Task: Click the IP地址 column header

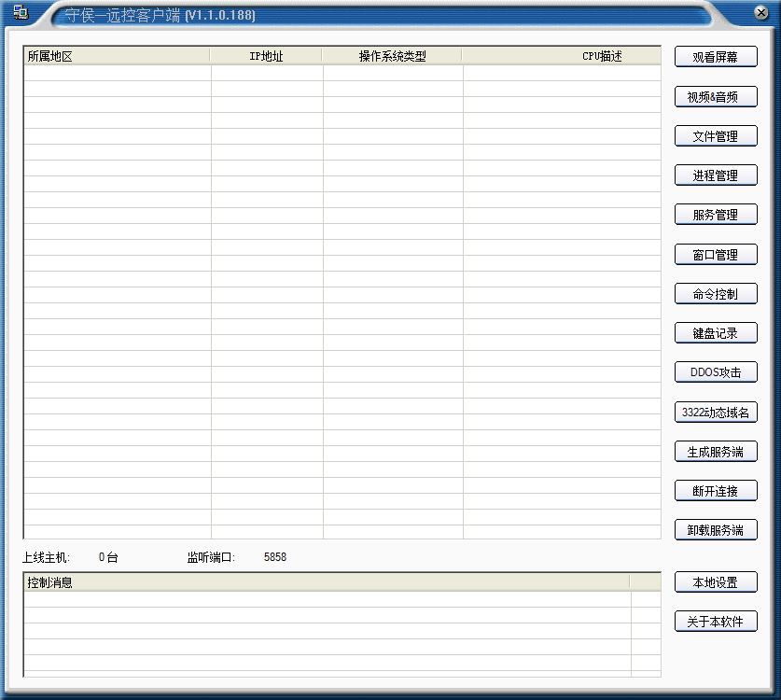Action: tap(266, 56)
